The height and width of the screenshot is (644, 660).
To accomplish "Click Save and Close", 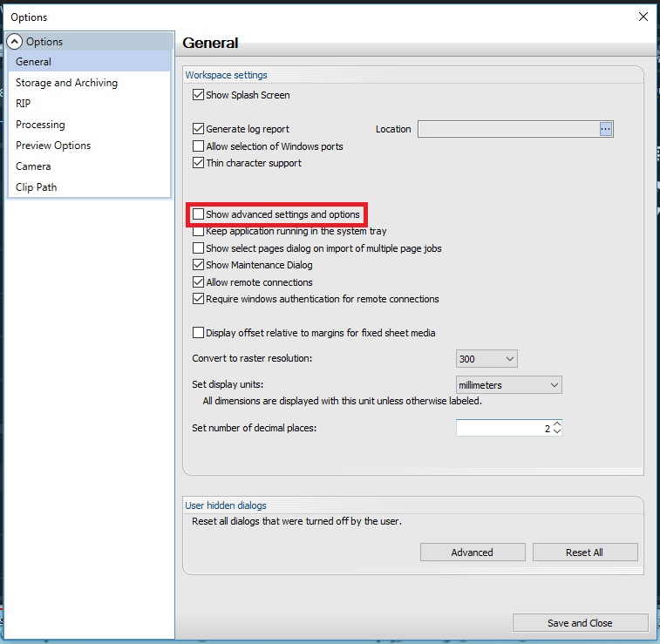I will click(x=580, y=623).
